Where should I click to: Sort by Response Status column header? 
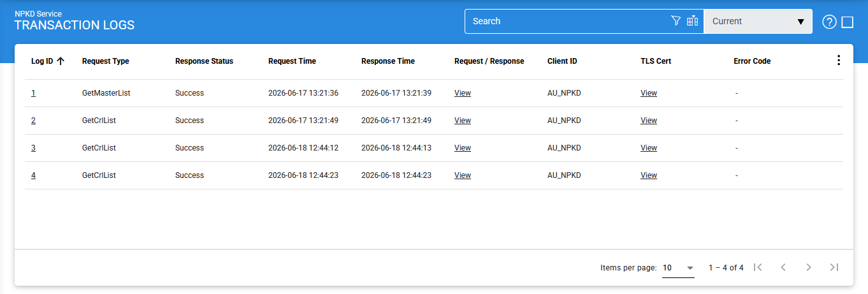pyautogui.click(x=204, y=61)
